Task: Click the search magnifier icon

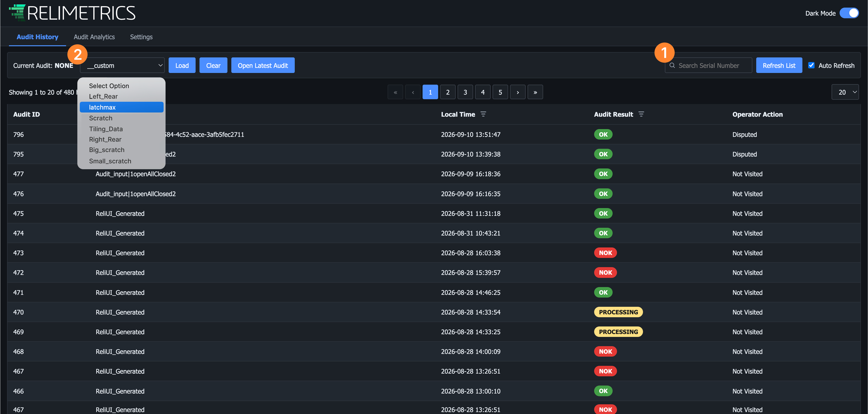Action: click(672, 65)
